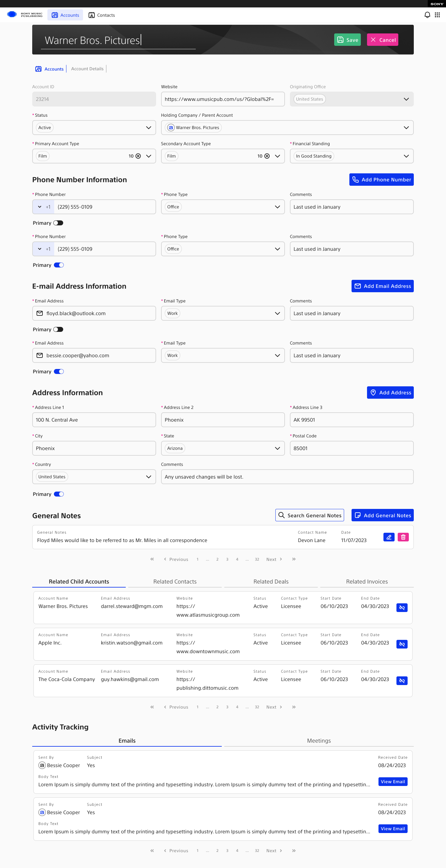Open the Primary Account Type dropdown arrow

pos(149,156)
